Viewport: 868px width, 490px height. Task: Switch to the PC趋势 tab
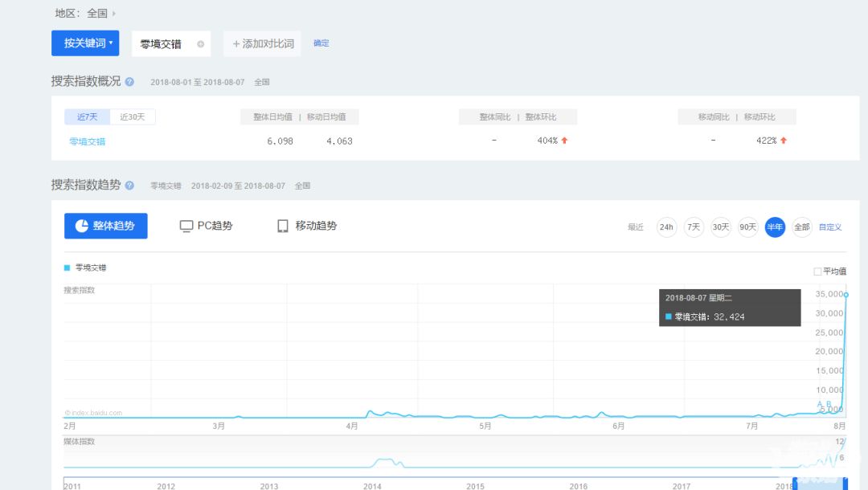[x=206, y=226]
